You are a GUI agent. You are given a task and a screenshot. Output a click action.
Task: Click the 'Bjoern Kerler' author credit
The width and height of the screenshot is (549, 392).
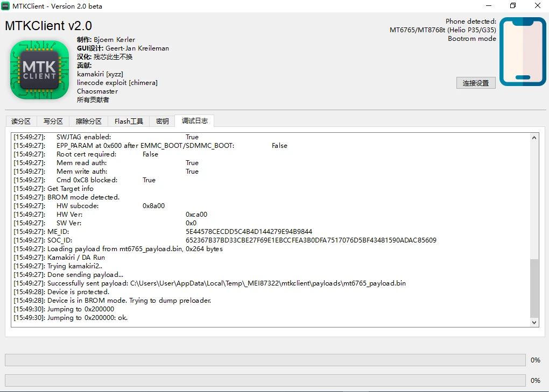click(114, 39)
